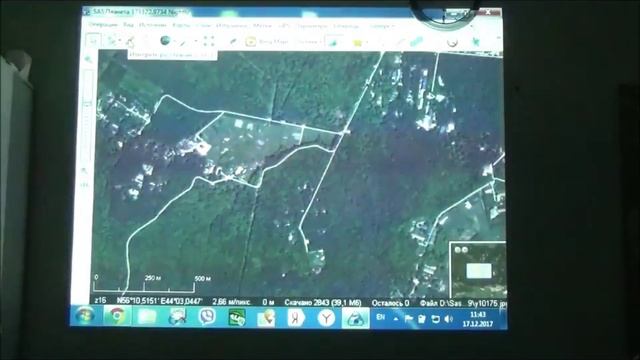Toggle full screen map view icon
This screenshot has width=640, height=360.
[209, 41]
